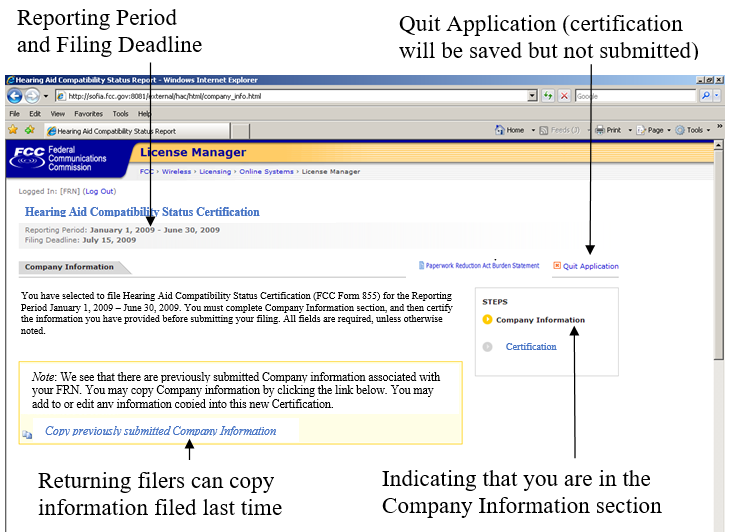The height and width of the screenshot is (532, 730).
Task: Follow the Online Systems breadcrumb link
Action: (266, 171)
